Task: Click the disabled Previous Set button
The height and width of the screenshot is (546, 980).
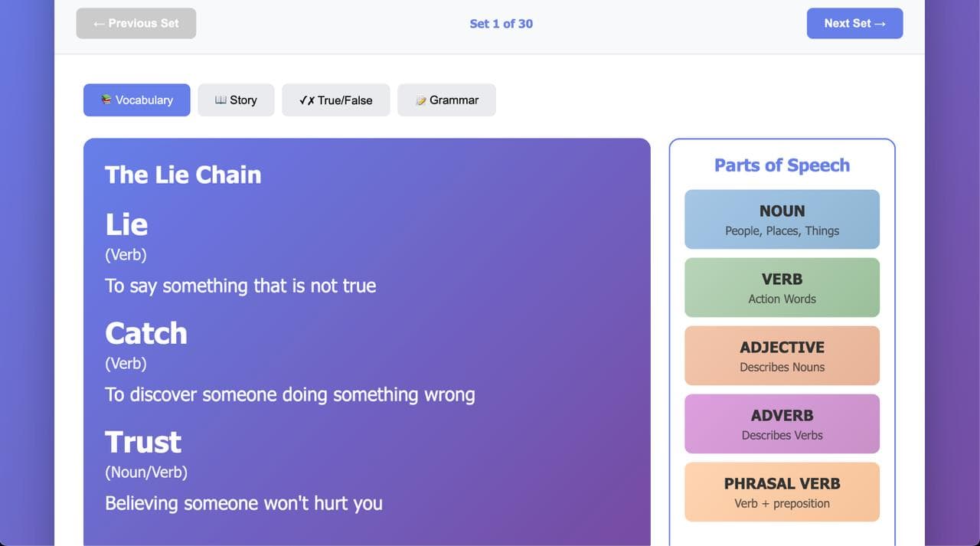Action: (136, 23)
